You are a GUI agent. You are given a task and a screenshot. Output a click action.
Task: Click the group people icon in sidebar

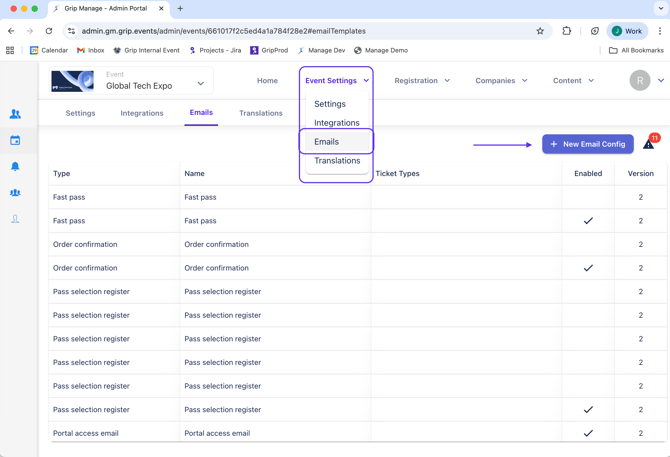(15, 193)
